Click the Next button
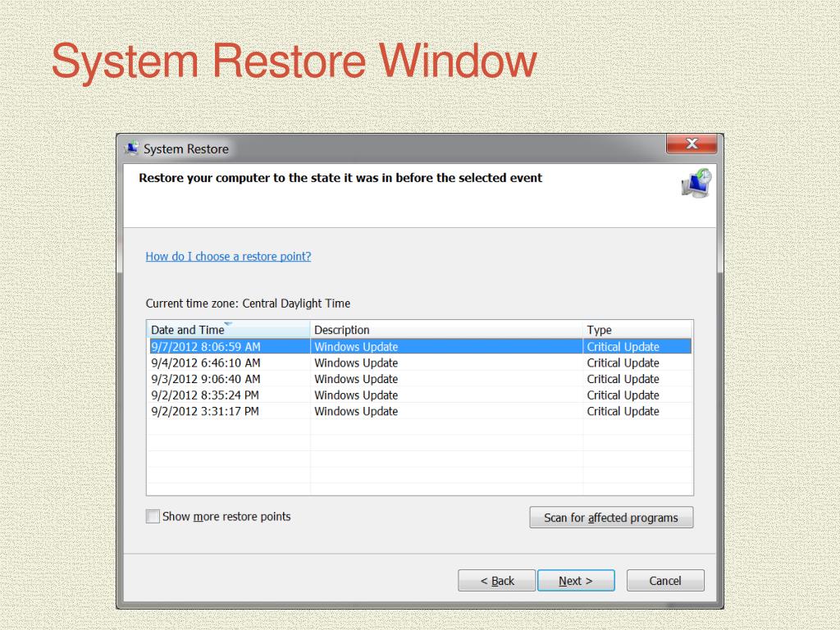The image size is (840, 630). (576, 581)
